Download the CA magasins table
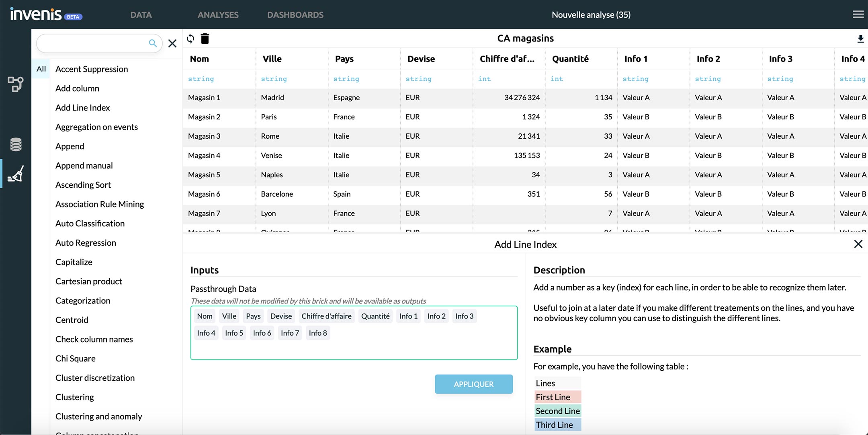The image size is (868, 435). pyautogui.click(x=860, y=39)
